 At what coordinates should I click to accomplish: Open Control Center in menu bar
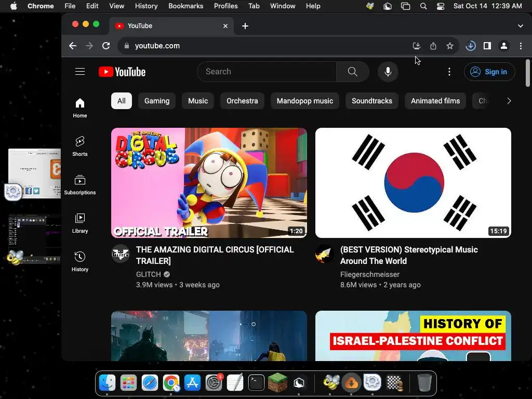[441, 6]
